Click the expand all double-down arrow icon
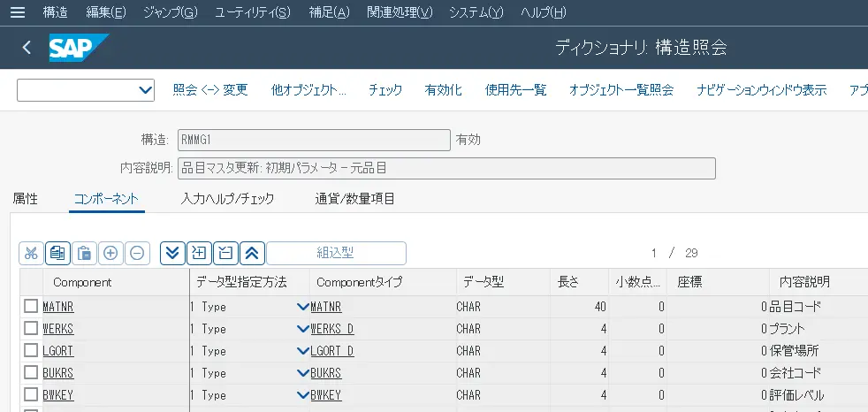 pos(173,253)
